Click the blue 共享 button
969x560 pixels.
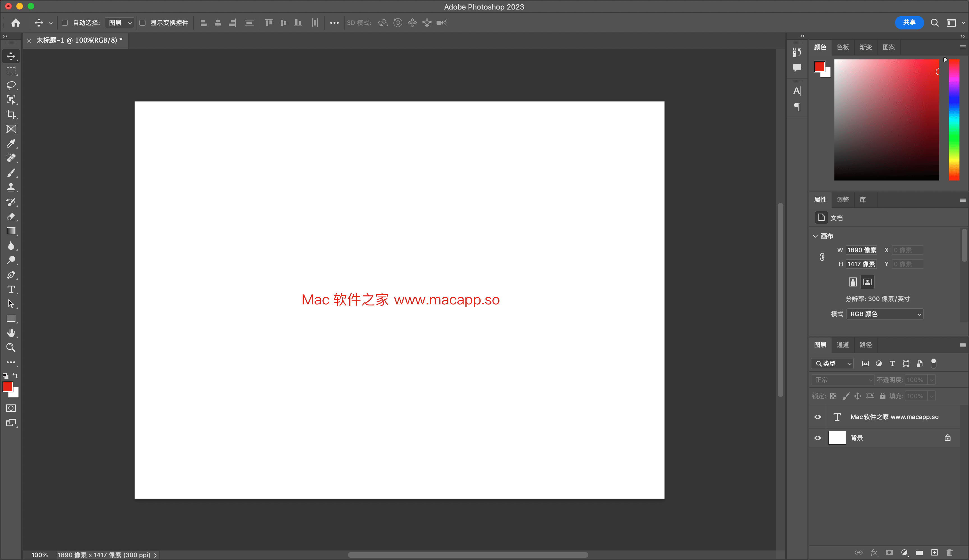[909, 22]
